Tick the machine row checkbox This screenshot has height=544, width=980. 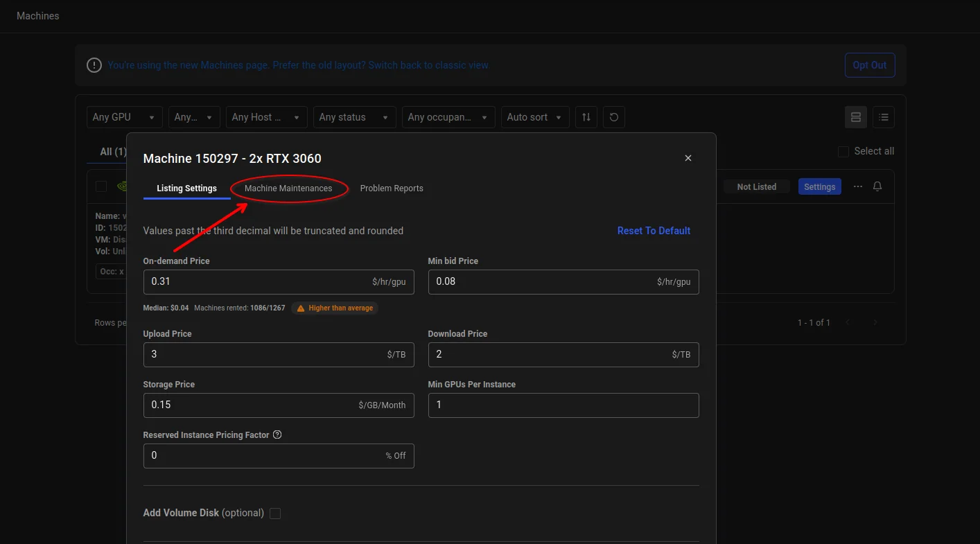pyautogui.click(x=101, y=186)
